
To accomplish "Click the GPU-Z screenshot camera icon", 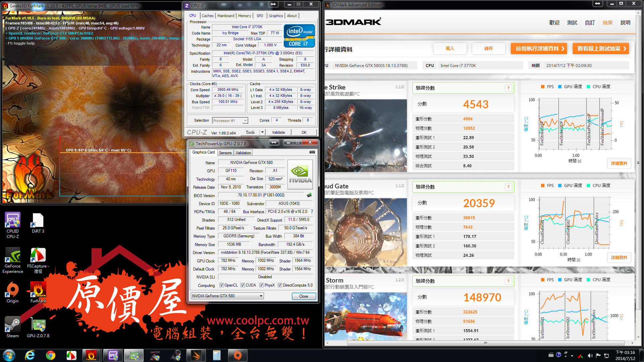I will point(312,152).
